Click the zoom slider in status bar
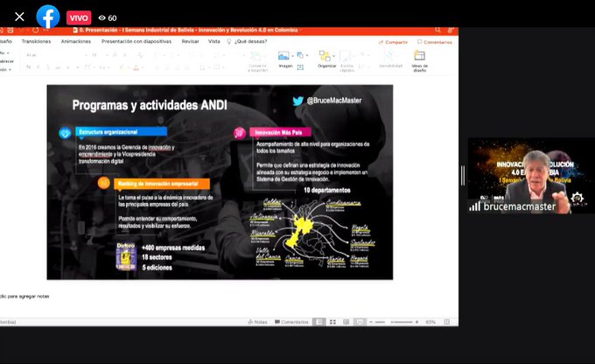Screen dimensions: 595x364 click(394, 322)
